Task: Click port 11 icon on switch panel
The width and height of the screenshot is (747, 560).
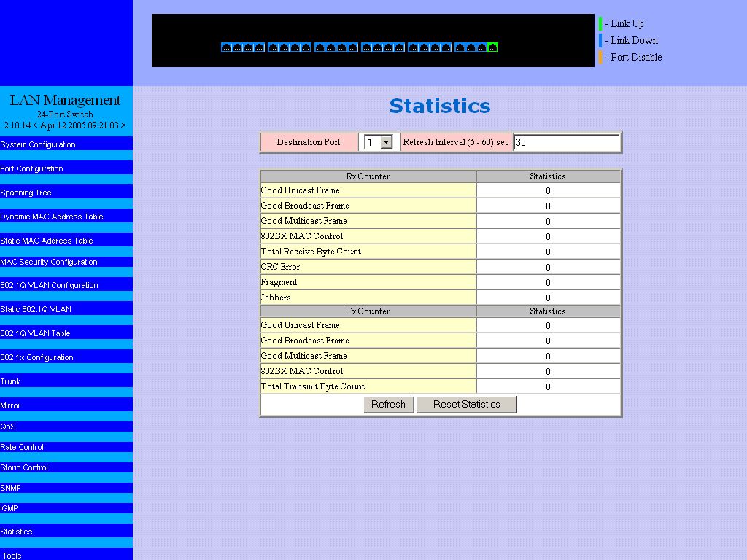Action: tap(341, 47)
